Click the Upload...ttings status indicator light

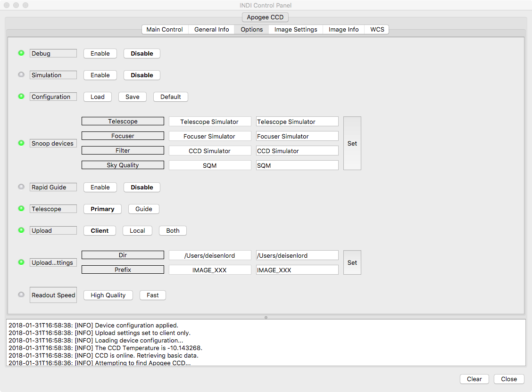[x=21, y=262]
